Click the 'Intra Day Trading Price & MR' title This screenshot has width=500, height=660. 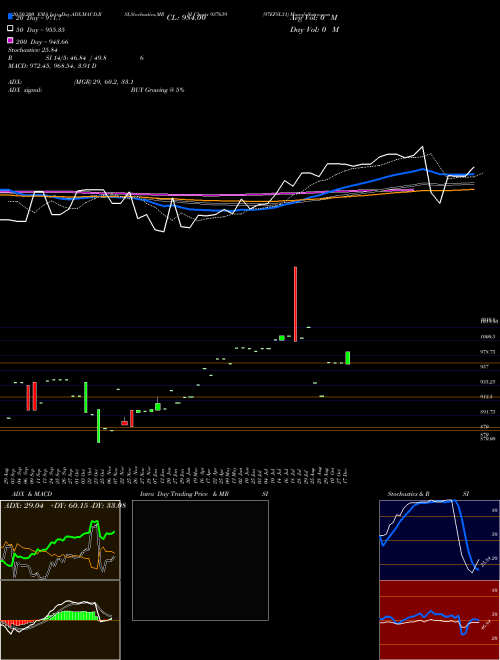pyautogui.click(x=184, y=494)
